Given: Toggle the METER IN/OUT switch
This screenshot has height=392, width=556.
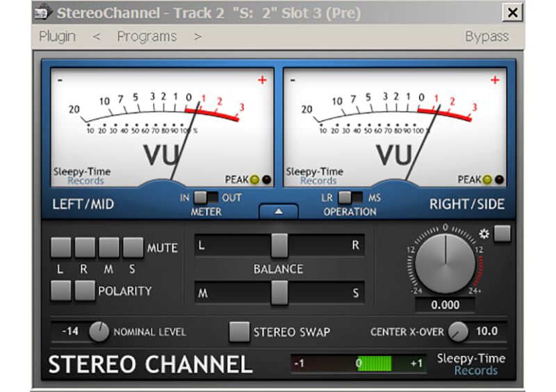Looking at the screenshot, I should (206, 197).
